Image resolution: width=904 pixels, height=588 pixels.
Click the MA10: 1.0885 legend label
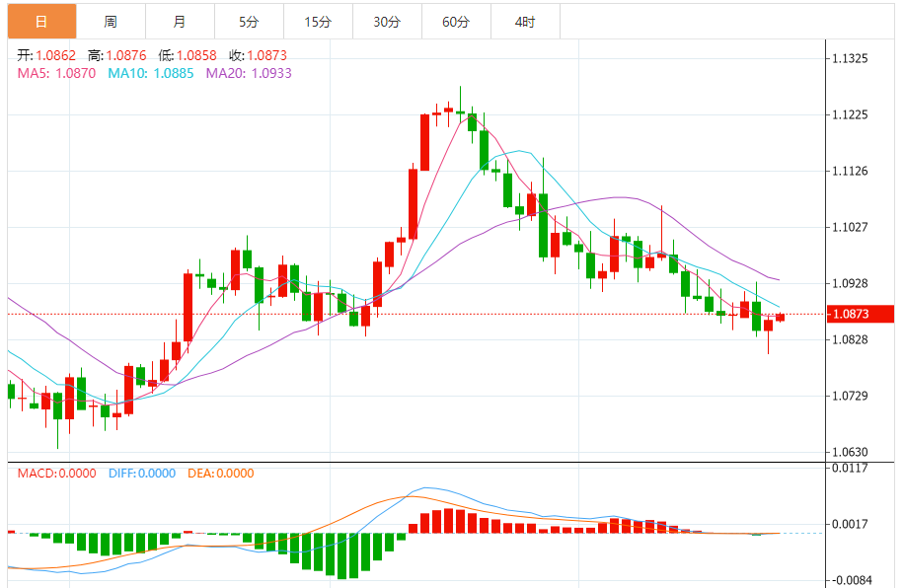151,73
